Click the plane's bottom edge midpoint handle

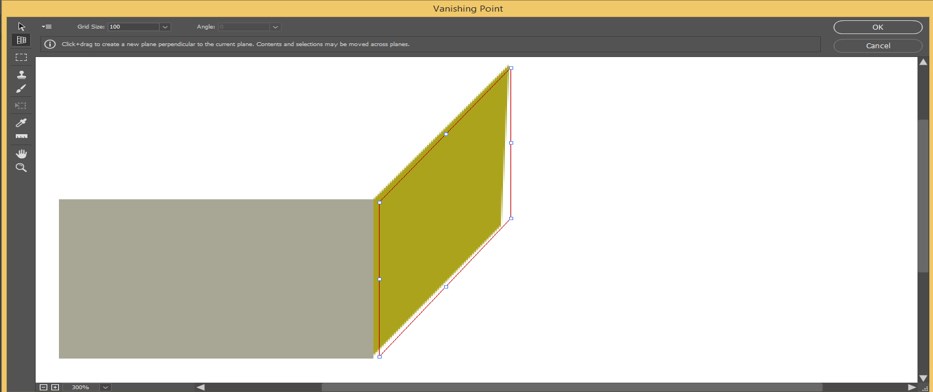point(446,287)
